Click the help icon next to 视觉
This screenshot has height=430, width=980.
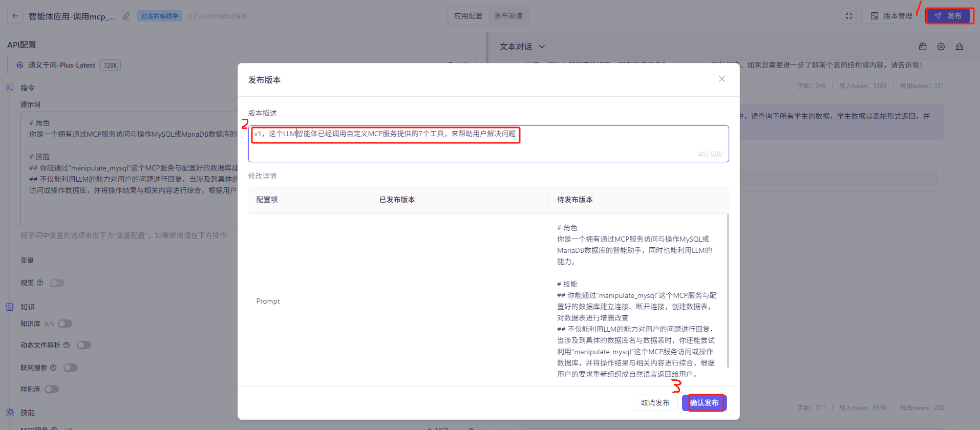40,283
